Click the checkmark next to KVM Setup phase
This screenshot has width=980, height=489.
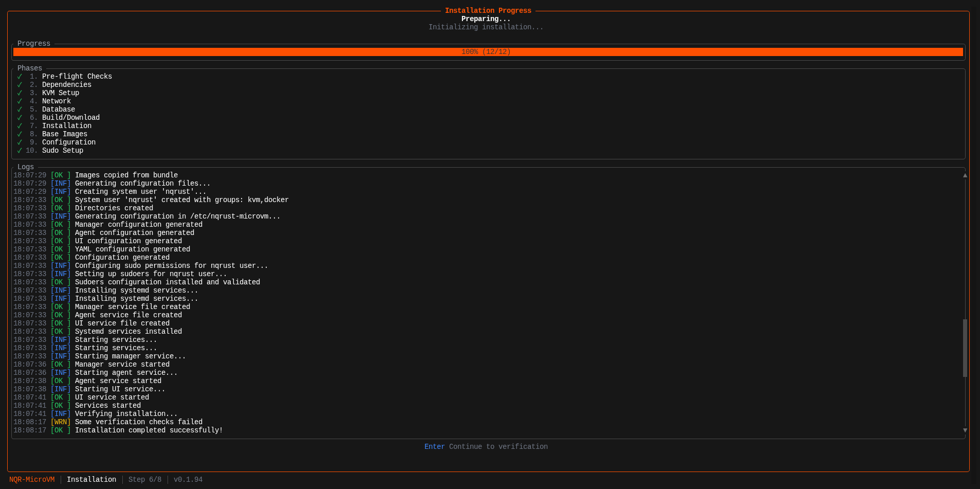point(20,93)
